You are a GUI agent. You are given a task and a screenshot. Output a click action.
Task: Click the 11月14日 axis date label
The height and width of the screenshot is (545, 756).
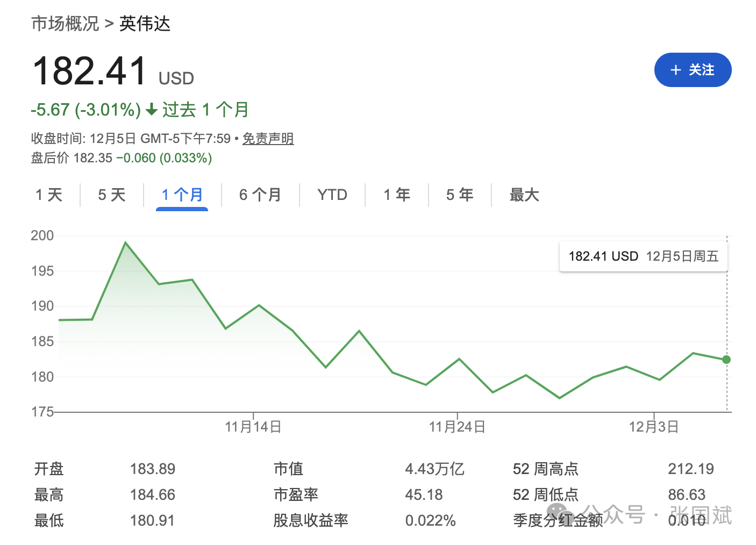253,427
